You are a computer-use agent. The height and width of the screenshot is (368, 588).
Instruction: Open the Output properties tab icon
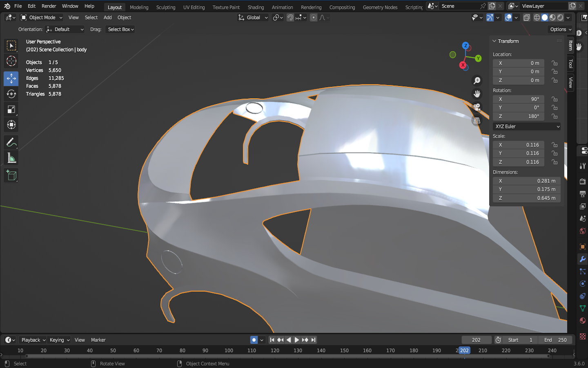(583, 194)
